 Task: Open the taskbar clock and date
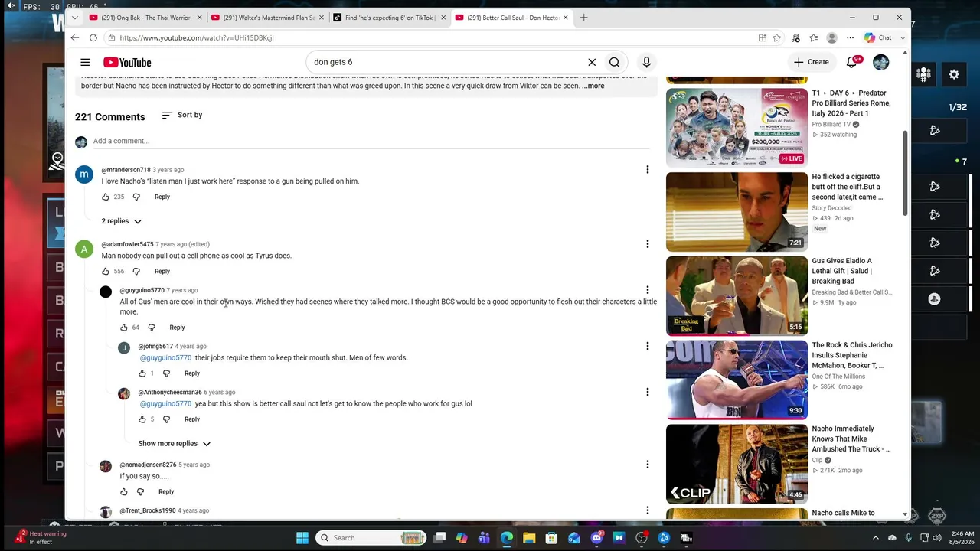click(962, 538)
